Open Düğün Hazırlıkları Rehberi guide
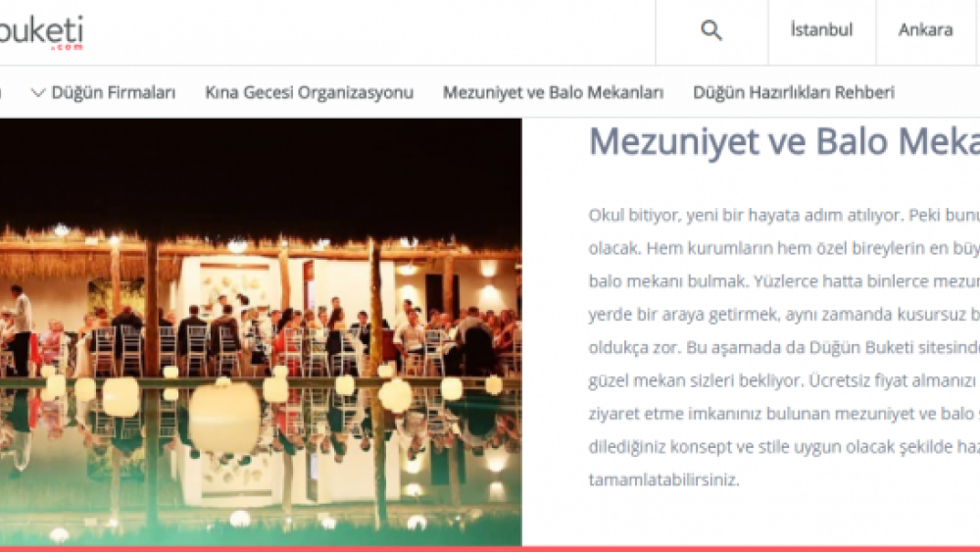This screenshot has width=980, height=552. (x=793, y=93)
